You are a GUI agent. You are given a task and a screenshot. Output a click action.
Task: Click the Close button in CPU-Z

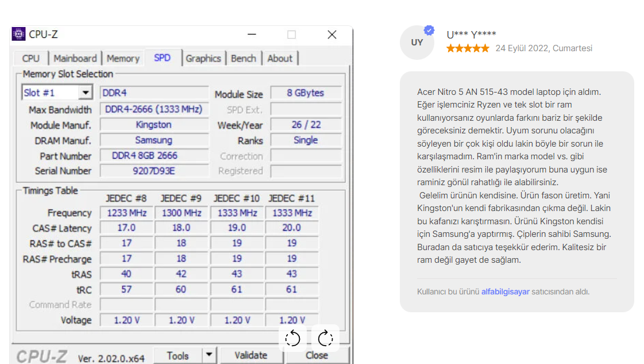point(317,355)
